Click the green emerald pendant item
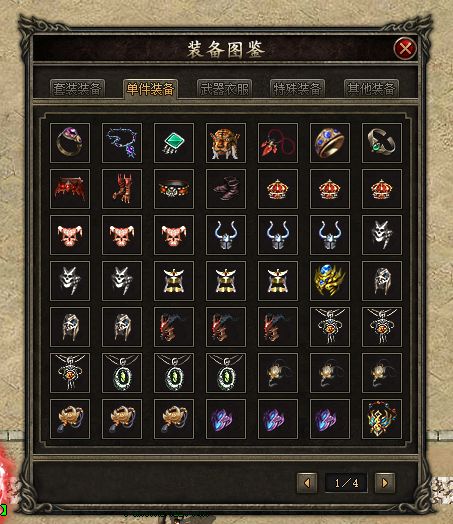Image resolution: width=453 pixels, height=524 pixels. coord(174,143)
